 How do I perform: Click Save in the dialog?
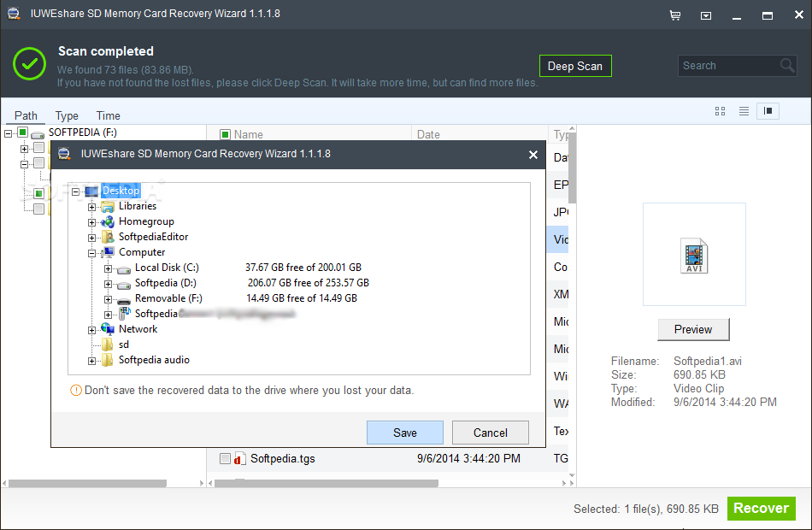point(405,433)
